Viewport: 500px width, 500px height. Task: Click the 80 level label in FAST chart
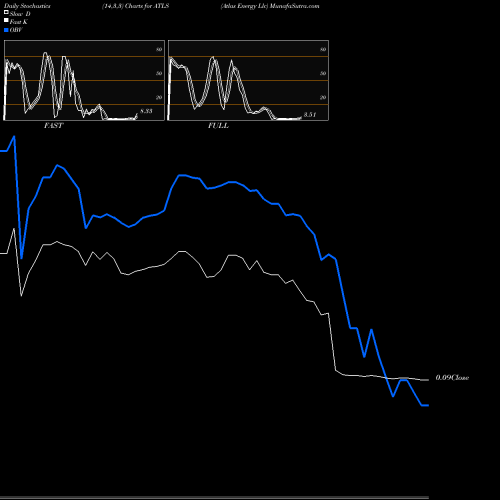click(159, 49)
